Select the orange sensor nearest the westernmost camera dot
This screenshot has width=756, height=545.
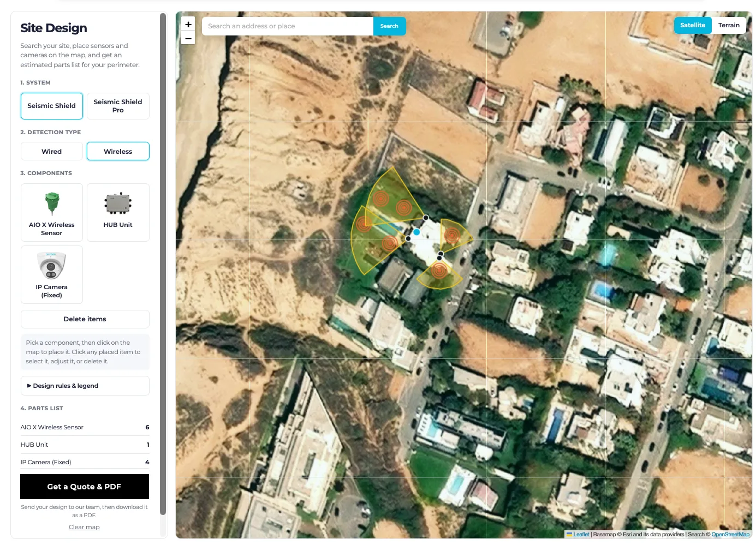(389, 243)
